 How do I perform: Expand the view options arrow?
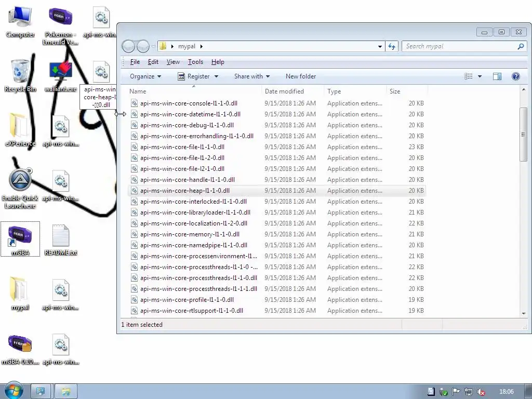pos(480,76)
